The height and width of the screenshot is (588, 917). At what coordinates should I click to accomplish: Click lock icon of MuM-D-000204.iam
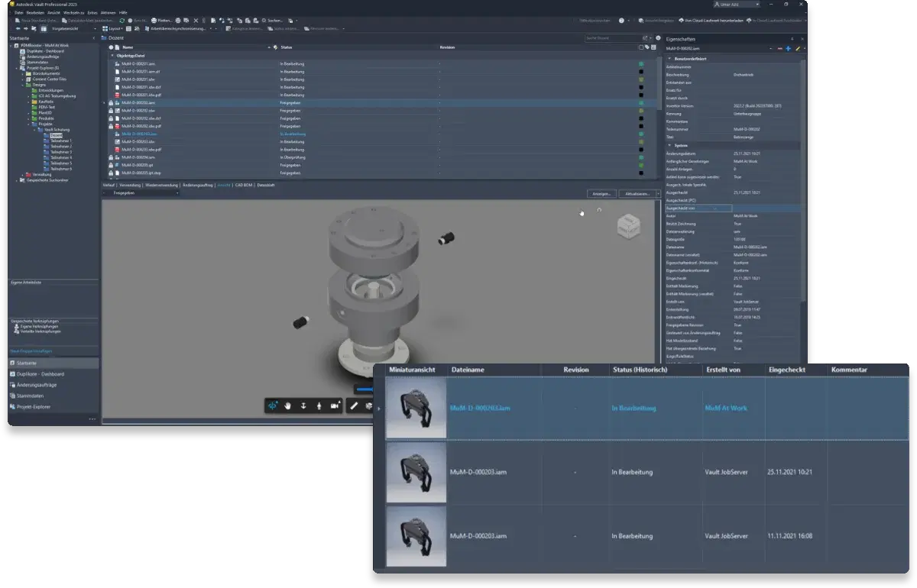click(111, 157)
